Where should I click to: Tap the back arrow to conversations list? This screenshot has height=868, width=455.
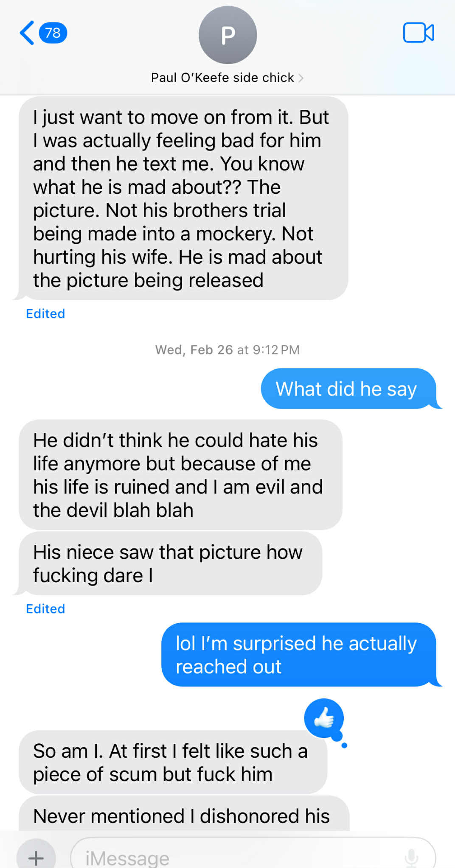click(27, 33)
